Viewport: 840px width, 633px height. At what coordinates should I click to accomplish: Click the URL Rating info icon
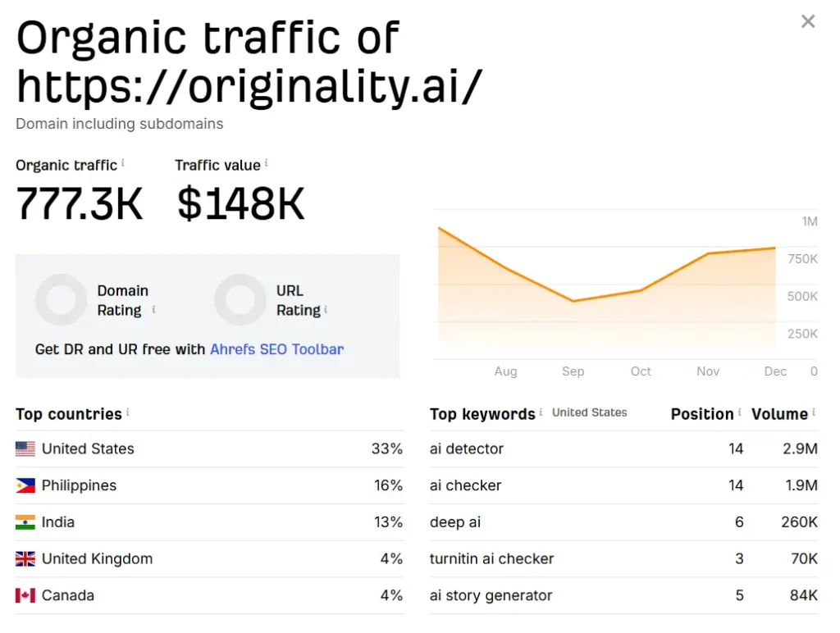pyautogui.click(x=326, y=310)
